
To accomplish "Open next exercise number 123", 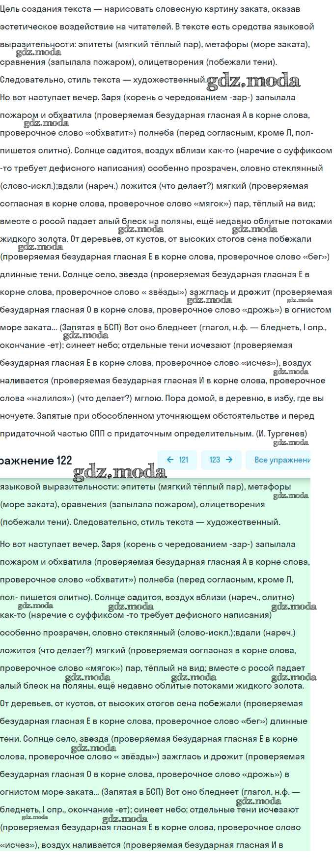I will pyautogui.click(x=221, y=460).
